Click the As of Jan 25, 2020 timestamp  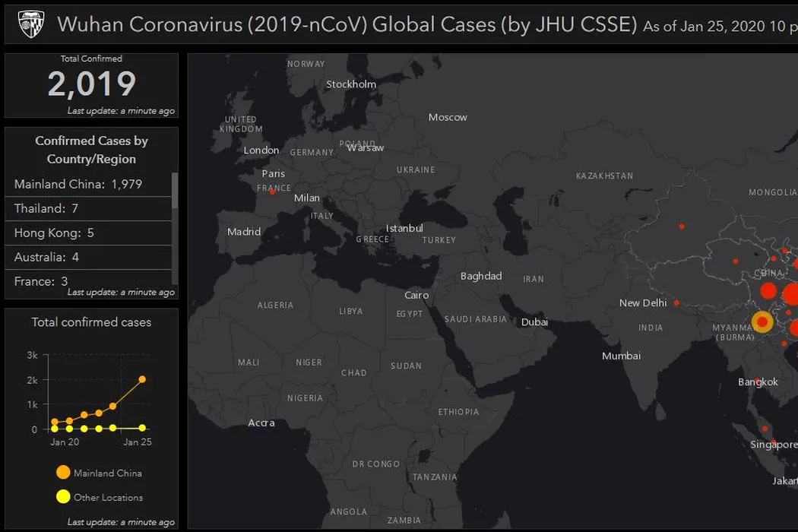click(x=720, y=26)
